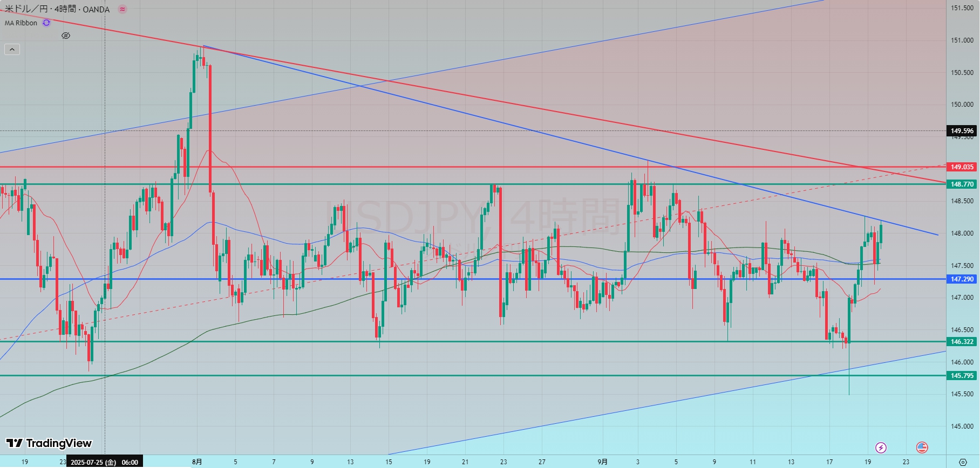980x468 pixels.
Task: Click the purple lightning bolt event icon
Action: (881, 448)
